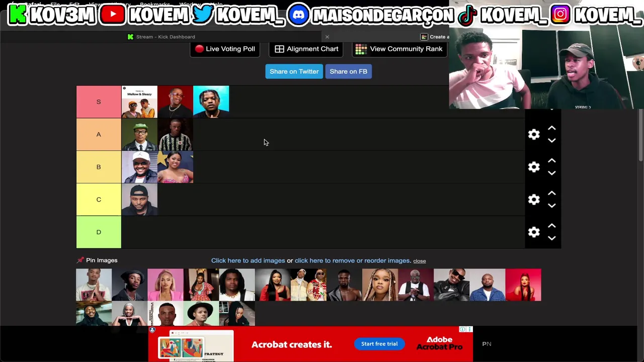The height and width of the screenshot is (362, 644).
Task: Click here to remove or reorder images link
Action: (x=353, y=260)
